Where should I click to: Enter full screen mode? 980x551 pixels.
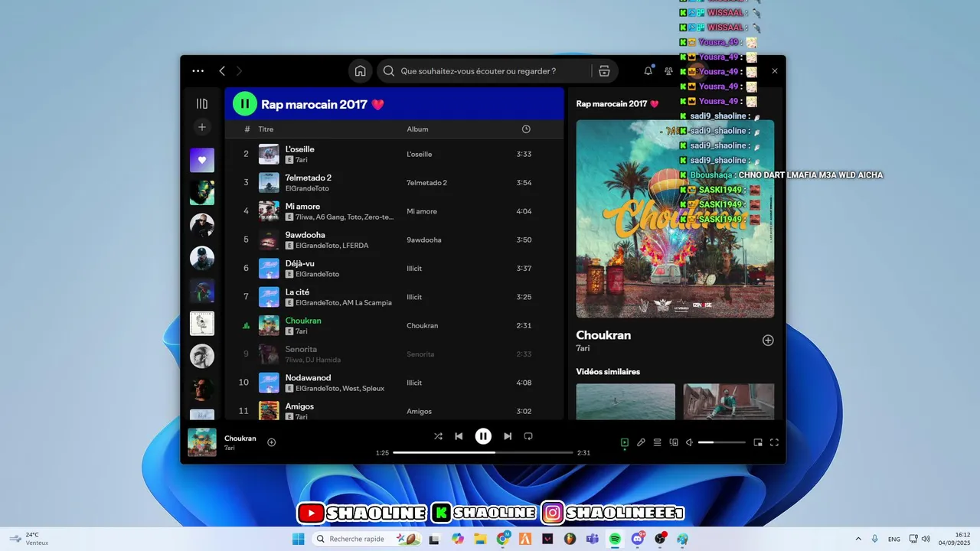point(774,442)
